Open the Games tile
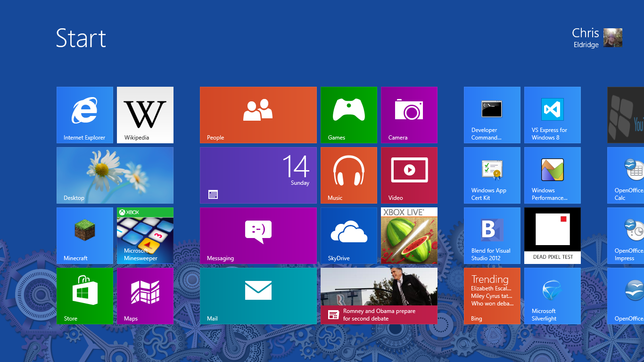 [x=349, y=115]
